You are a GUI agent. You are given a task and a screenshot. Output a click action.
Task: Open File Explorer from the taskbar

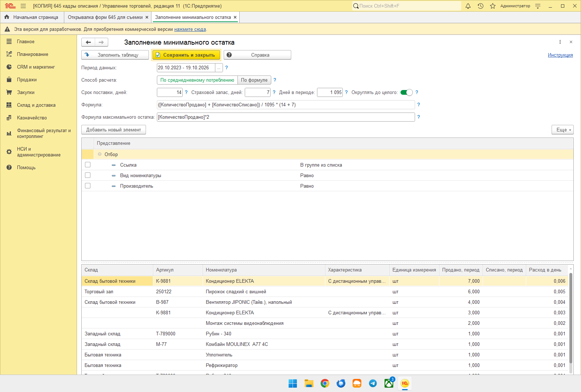(x=309, y=383)
